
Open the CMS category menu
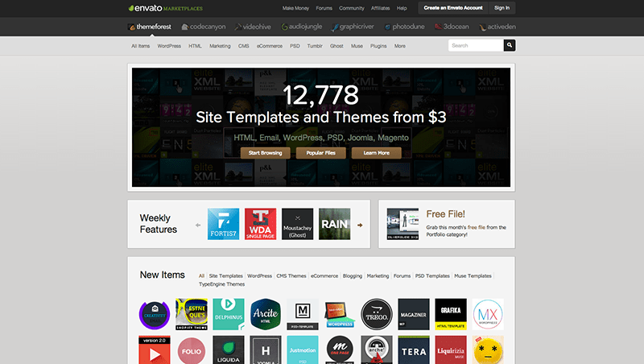(x=244, y=46)
